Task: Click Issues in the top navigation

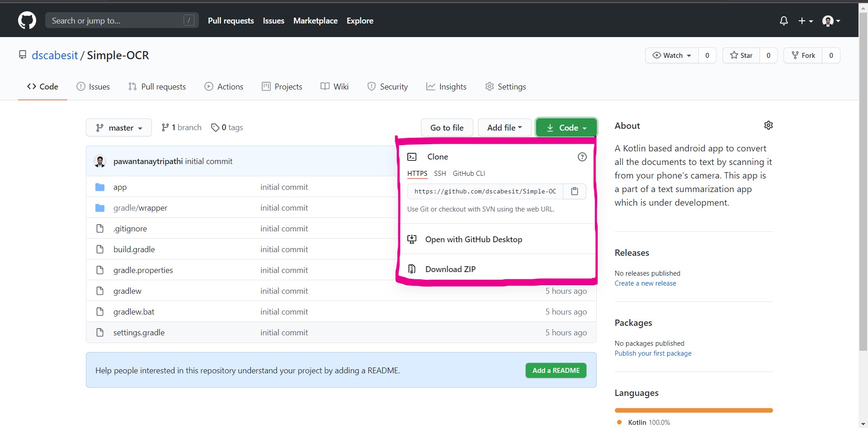Action: coord(274,21)
